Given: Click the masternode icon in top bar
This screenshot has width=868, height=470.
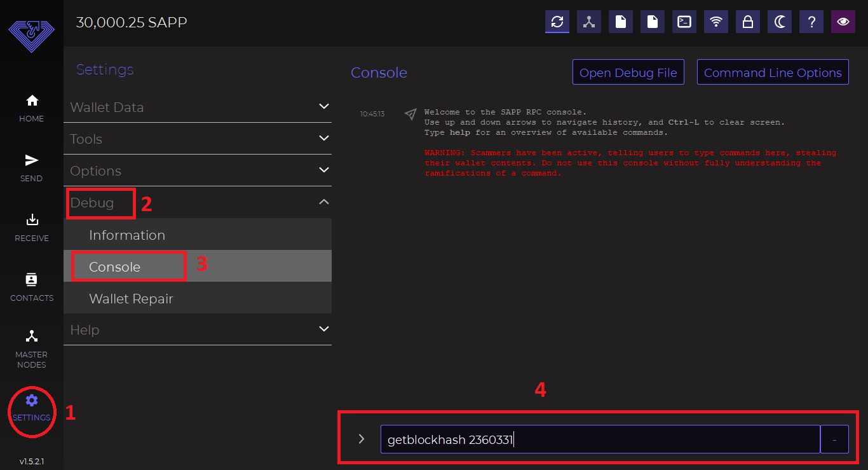Looking at the screenshot, I should [x=589, y=22].
